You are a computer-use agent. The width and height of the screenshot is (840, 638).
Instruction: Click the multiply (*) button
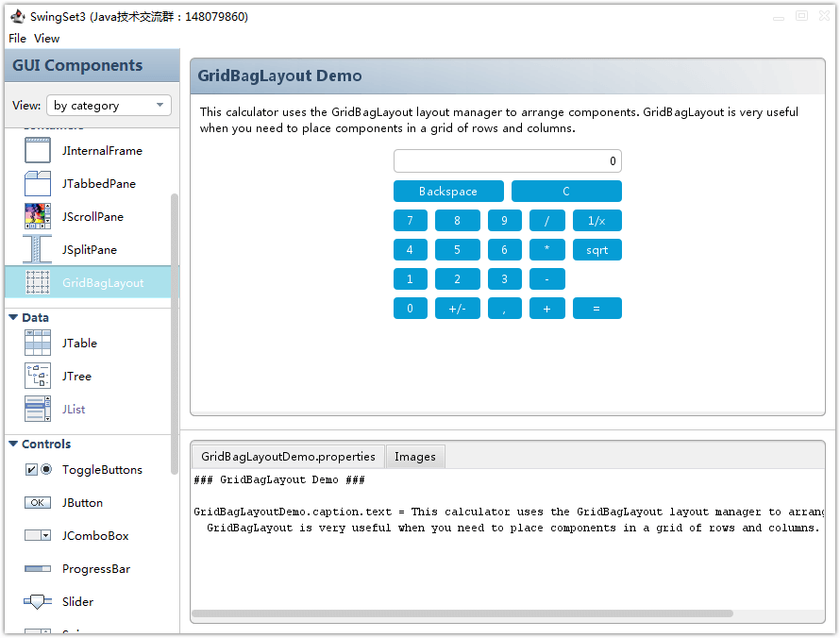pyautogui.click(x=547, y=249)
